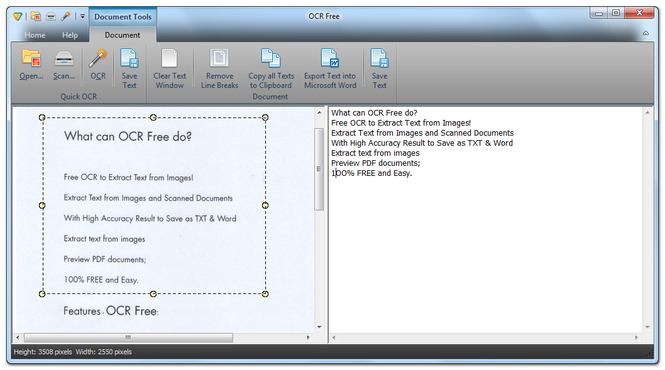Click the window resize grip in status bar

click(x=649, y=352)
